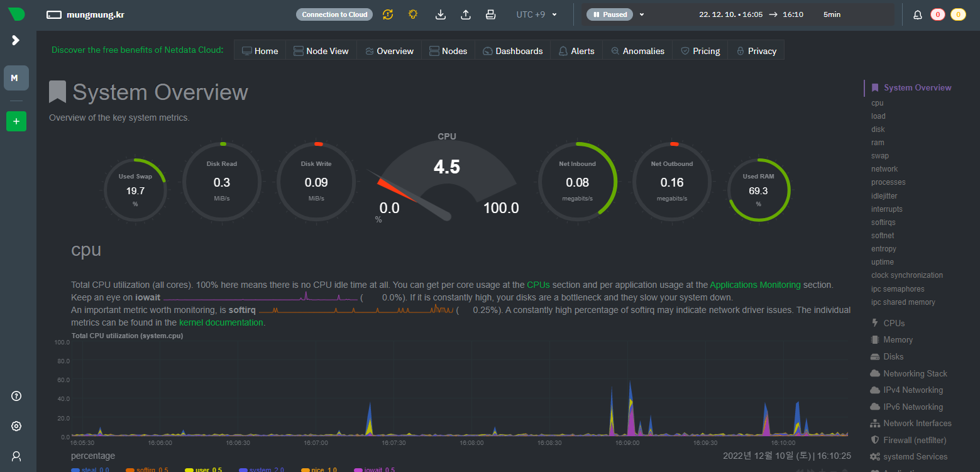980x472 pixels.
Task: Expand the Memory section in right menu
Action: 898,339
